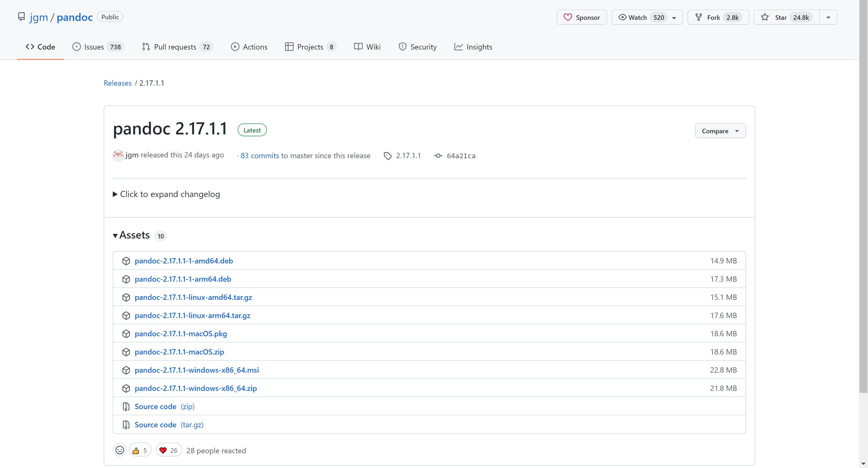The height and width of the screenshot is (468, 868).
Task: Click the 22.8 MB size value
Action: [x=723, y=370]
